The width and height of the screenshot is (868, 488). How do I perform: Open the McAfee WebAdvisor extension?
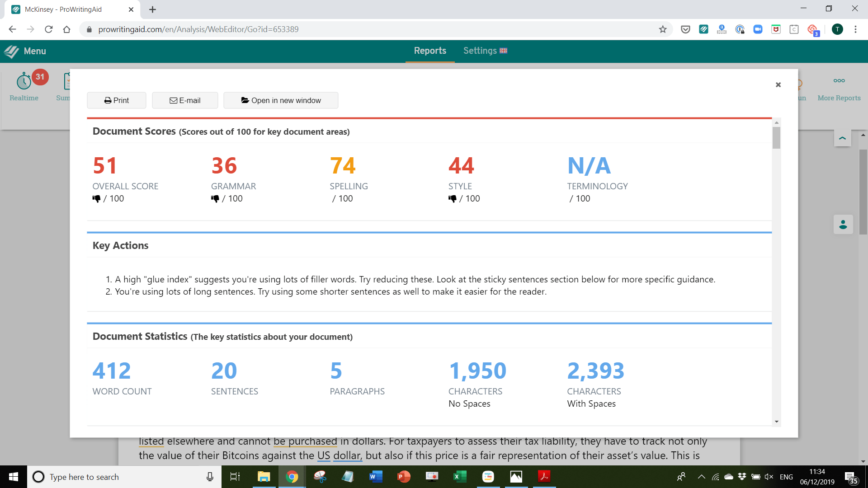(x=776, y=29)
